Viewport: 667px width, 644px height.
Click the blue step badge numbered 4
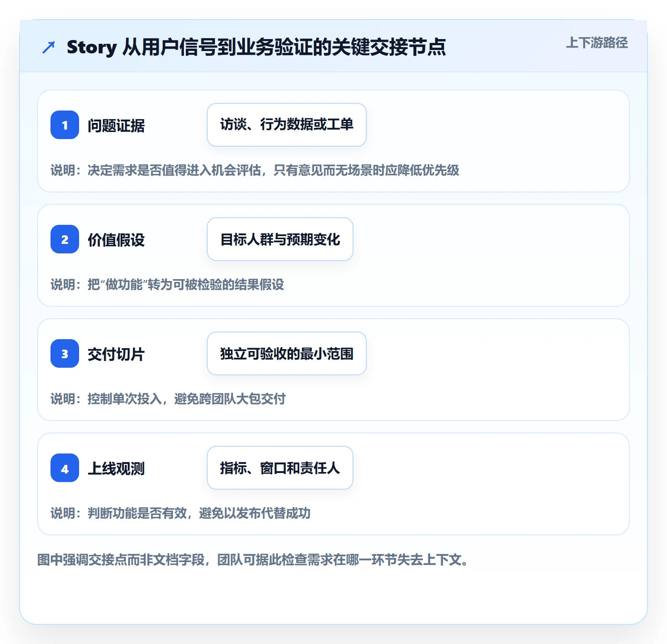tap(65, 468)
